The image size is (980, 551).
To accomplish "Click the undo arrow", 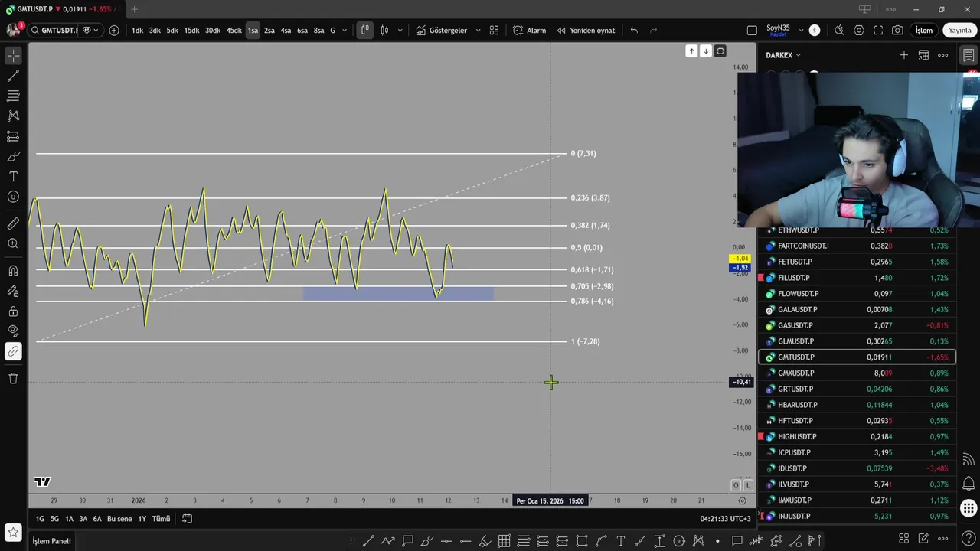I will tap(634, 31).
